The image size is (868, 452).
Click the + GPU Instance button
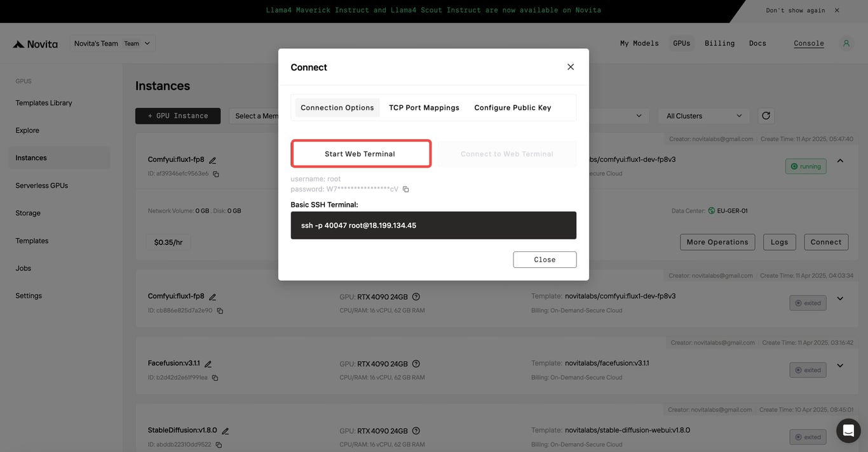tap(178, 116)
